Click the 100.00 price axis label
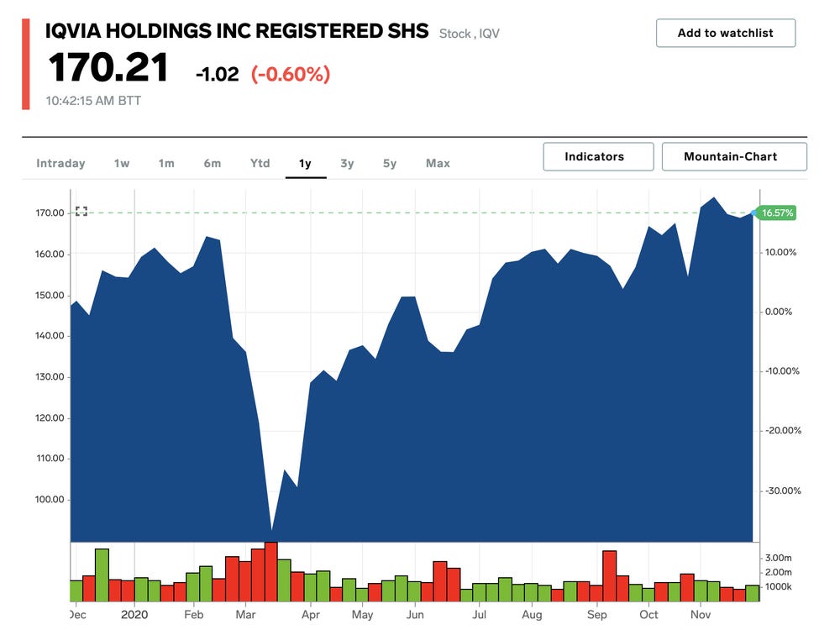 (50, 499)
